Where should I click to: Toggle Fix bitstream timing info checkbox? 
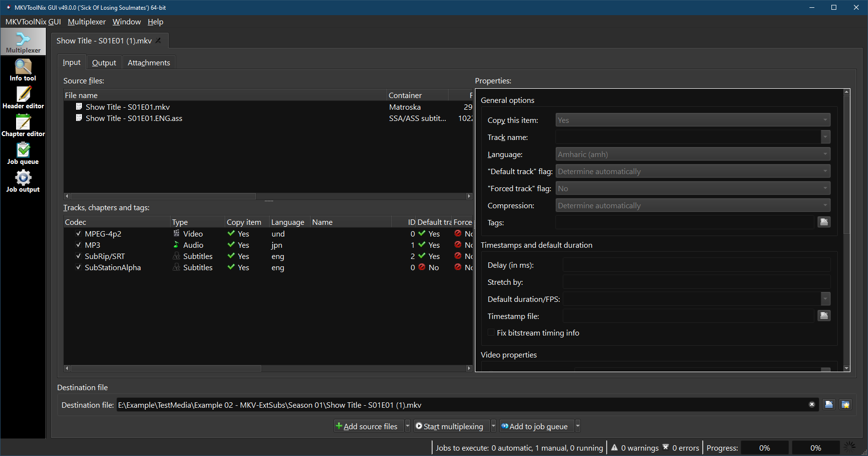click(491, 333)
